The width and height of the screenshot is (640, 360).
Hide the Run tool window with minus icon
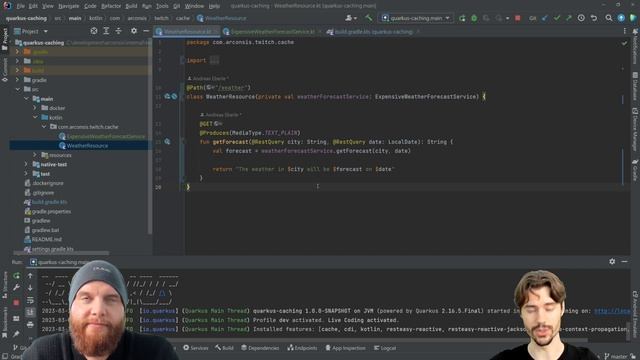624,262
